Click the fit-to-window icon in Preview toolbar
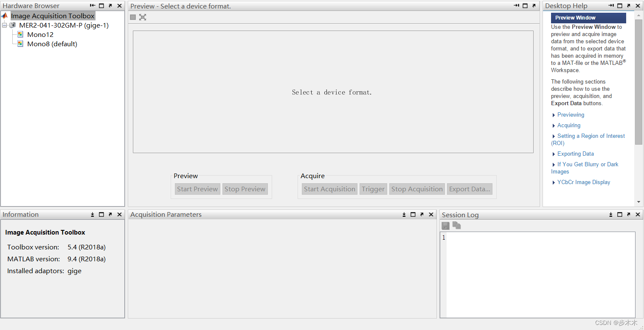Viewport: 644px width, 330px height. point(143,17)
